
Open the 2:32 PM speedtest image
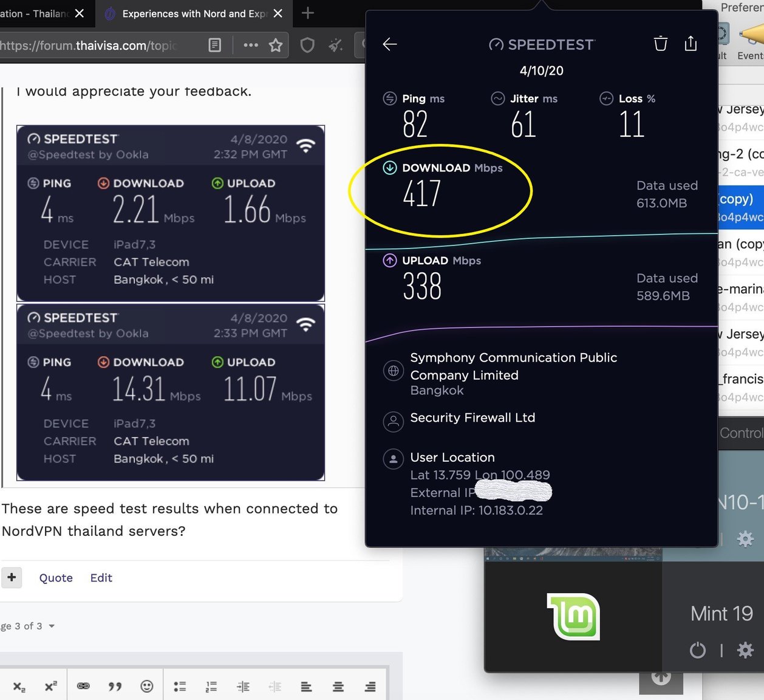click(x=171, y=213)
